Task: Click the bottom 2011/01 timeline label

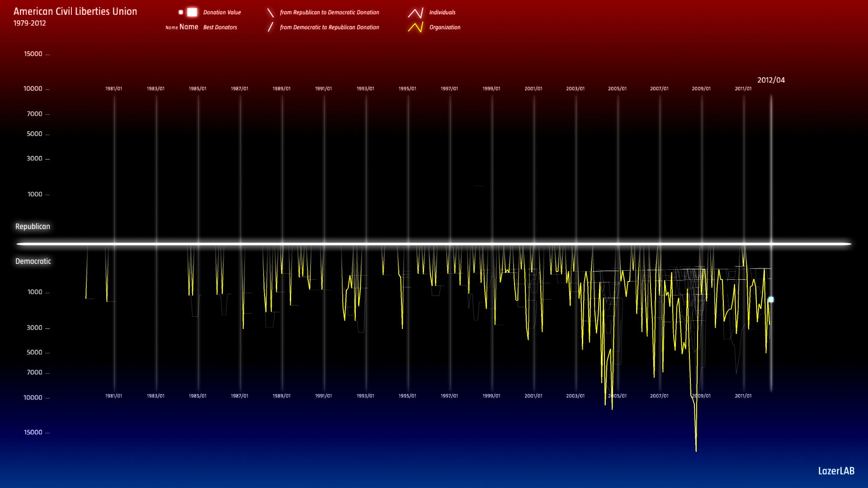Action: tap(743, 396)
